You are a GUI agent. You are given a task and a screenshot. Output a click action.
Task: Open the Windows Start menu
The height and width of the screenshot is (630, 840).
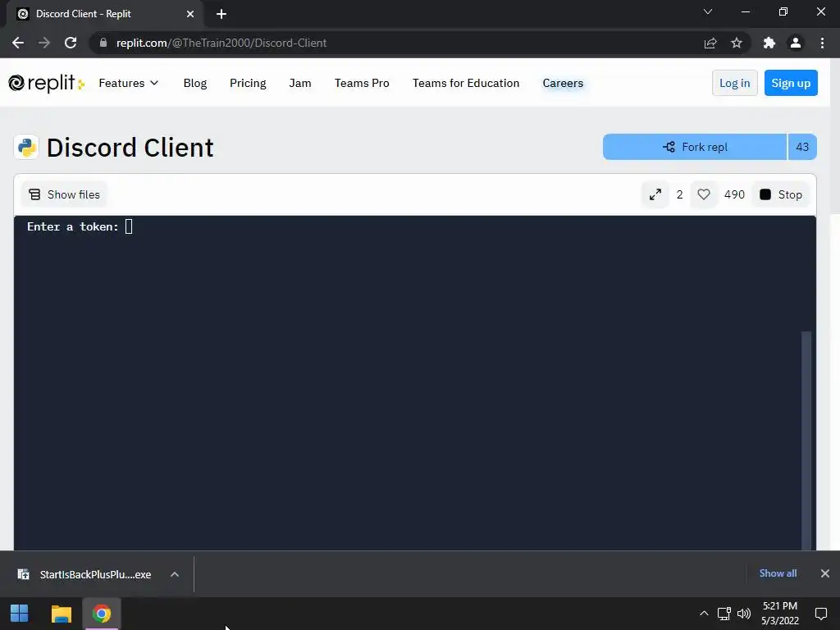tap(20, 614)
